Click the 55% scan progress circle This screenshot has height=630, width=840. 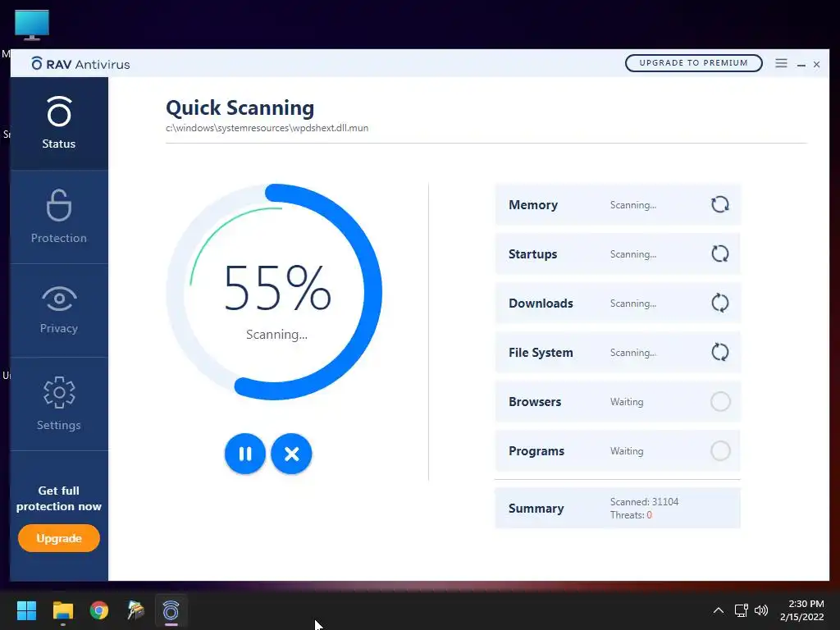tap(274, 292)
